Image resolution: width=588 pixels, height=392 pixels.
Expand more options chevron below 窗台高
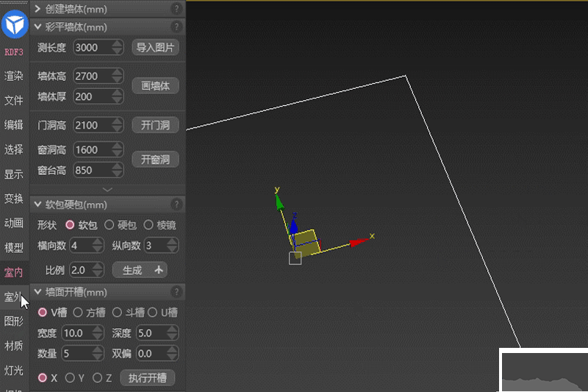[107, 190]
